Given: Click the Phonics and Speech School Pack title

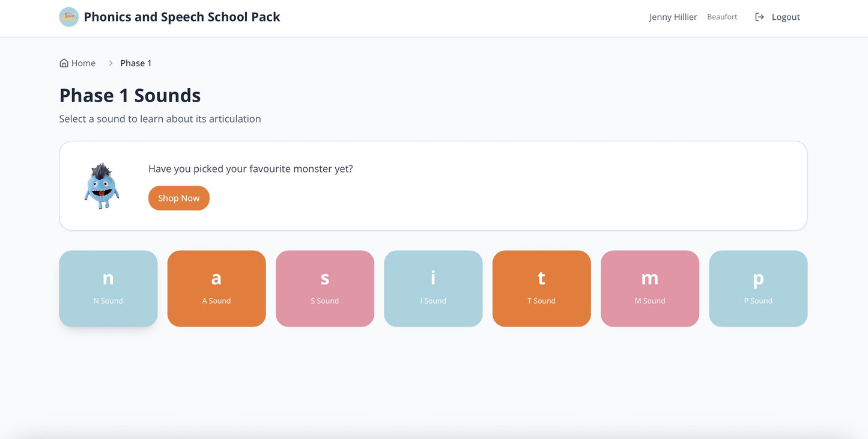Looking at the screenshot, I should 182,17.
